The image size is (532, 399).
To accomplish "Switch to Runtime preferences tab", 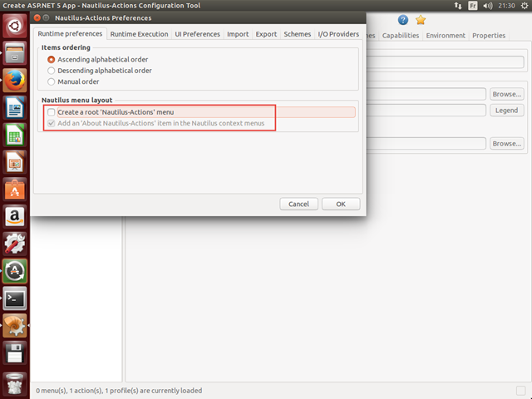I will tap(70, 33).
